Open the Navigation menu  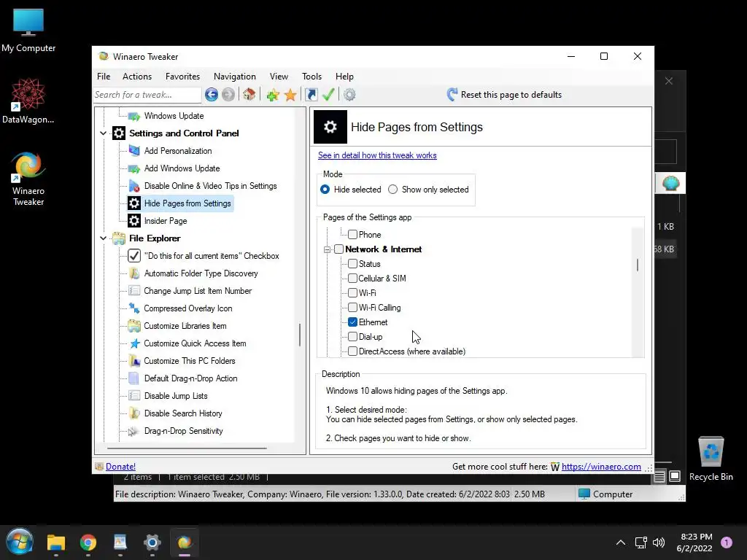(235, 77)
